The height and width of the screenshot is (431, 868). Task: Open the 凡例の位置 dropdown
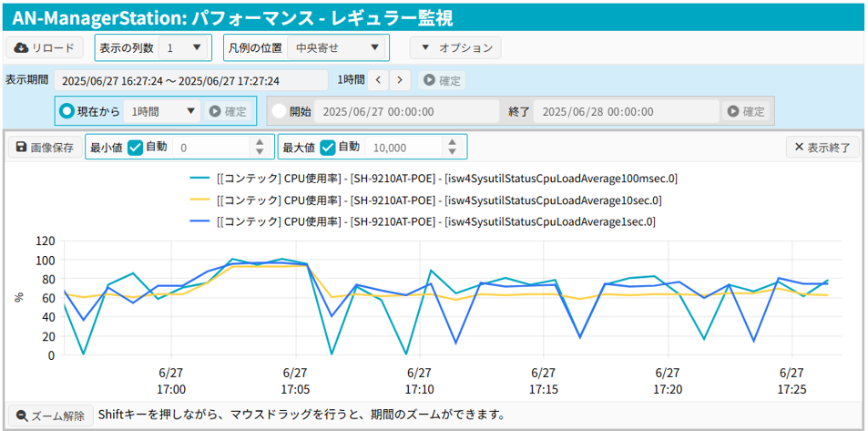337,47
